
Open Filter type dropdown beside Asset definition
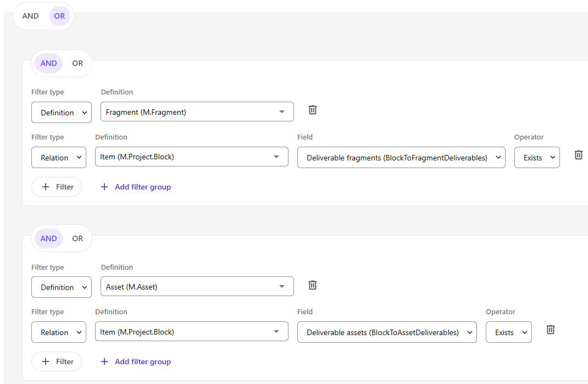[x=62, y=287]
